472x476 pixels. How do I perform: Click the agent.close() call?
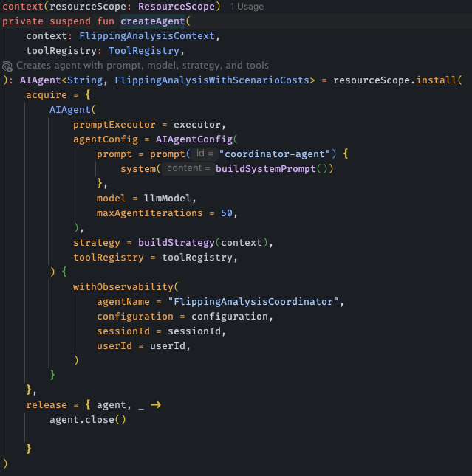88,420
